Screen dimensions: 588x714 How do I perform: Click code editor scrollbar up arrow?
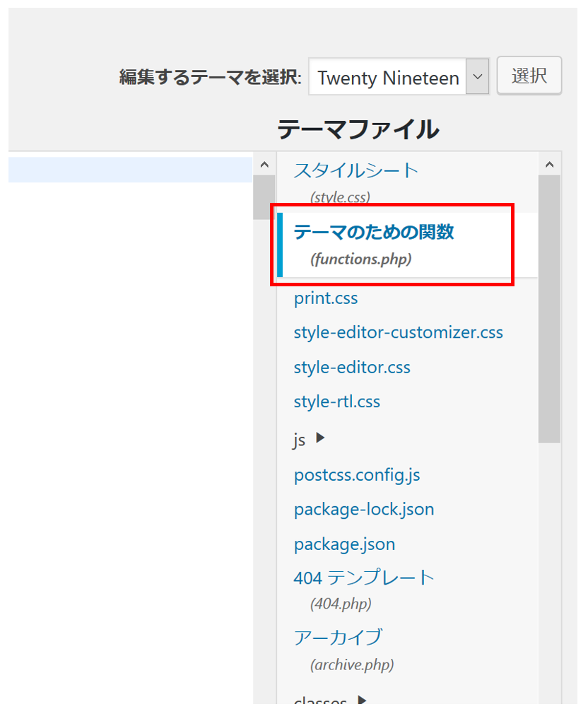(x=264, y=165)
